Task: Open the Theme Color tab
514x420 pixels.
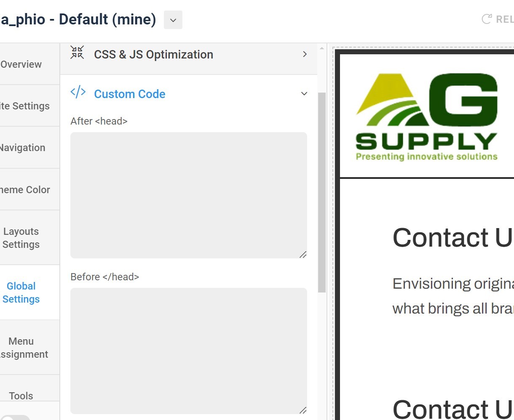Action: [x=24, y=190]
